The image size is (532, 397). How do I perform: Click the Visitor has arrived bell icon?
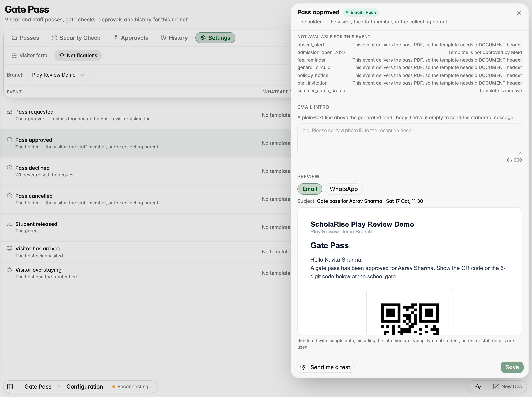pyautogui.click(x=9, y=248)
